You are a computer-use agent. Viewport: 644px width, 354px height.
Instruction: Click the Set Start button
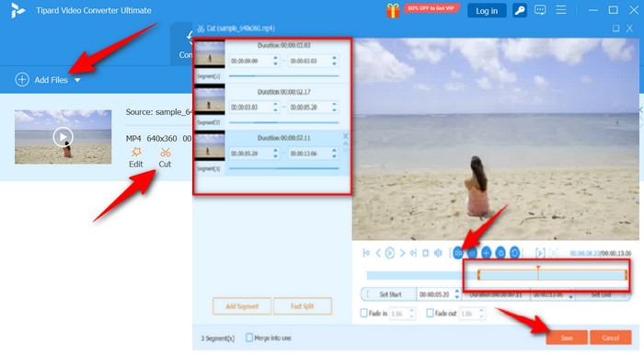[x=388, y=294]
